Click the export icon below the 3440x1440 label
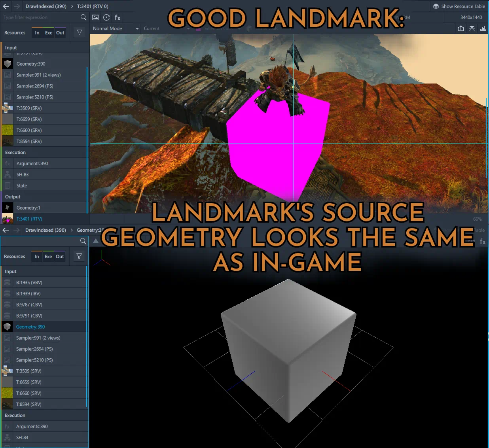This screenshot has height=448, width=489. (461, 28)
